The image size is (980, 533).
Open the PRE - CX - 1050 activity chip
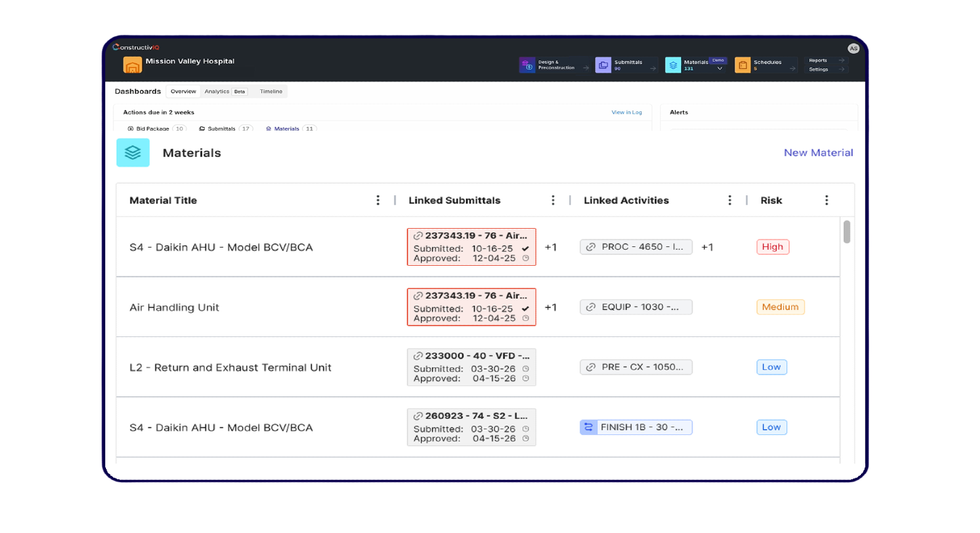tap(636, 367)
